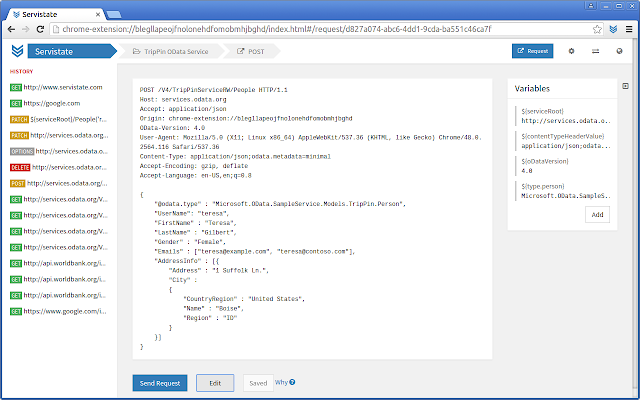Viewport: 640px width, 400px height.
Task: Open the last history entry https://www.google.com/i...
Action: pyautogui.click(x=59, y=311)
